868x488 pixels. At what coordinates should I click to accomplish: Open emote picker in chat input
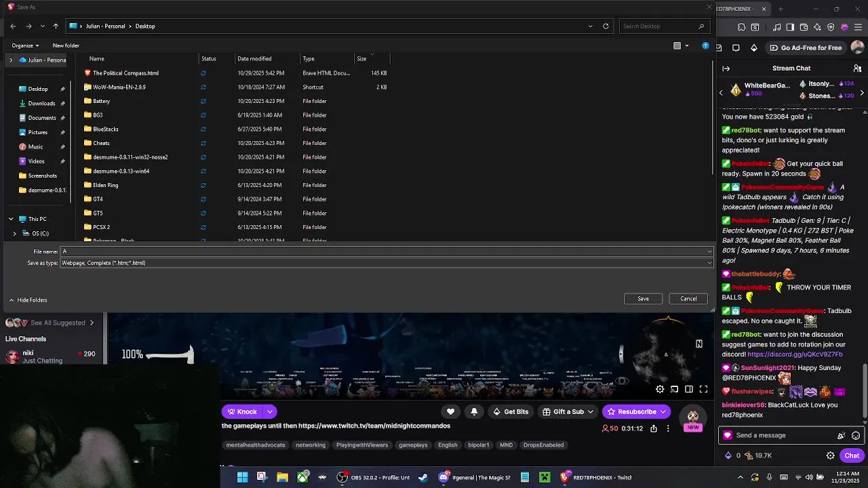[856, 436]
